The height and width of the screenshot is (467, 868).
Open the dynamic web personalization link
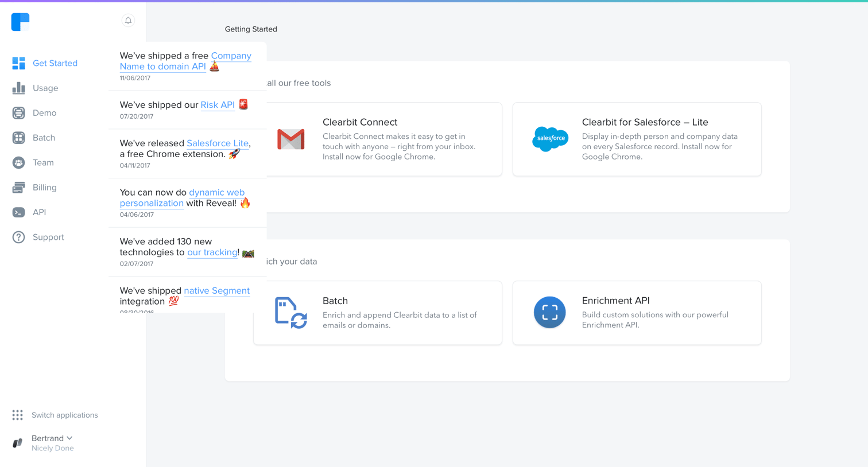point(182,198)
